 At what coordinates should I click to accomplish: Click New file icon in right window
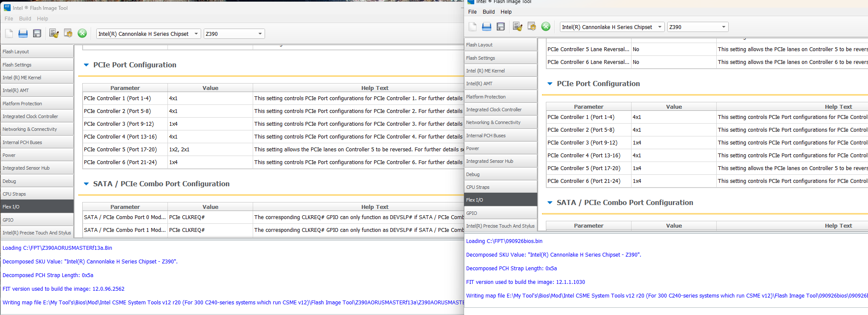coord(473,27)
